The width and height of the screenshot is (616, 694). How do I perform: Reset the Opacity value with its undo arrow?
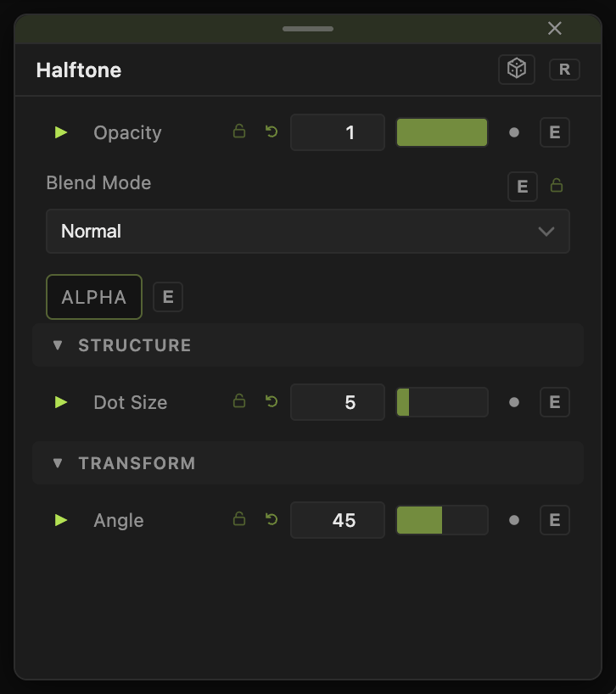pyautogui.click(x=272, y=132)
